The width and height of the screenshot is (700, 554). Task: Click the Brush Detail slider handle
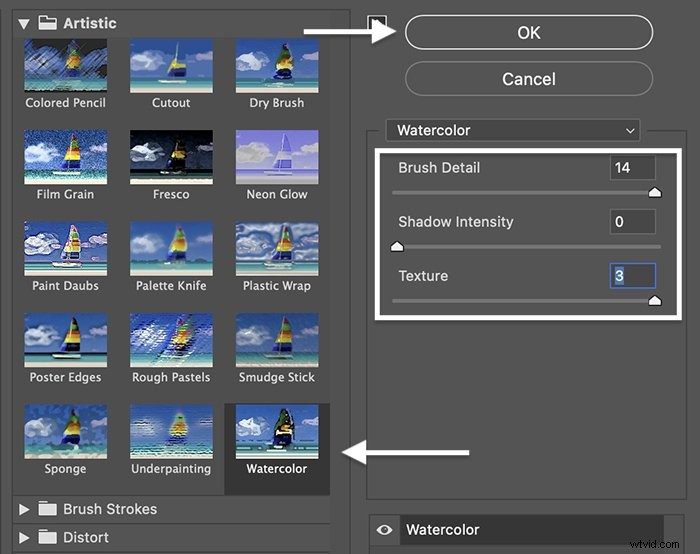coord(654,192)
